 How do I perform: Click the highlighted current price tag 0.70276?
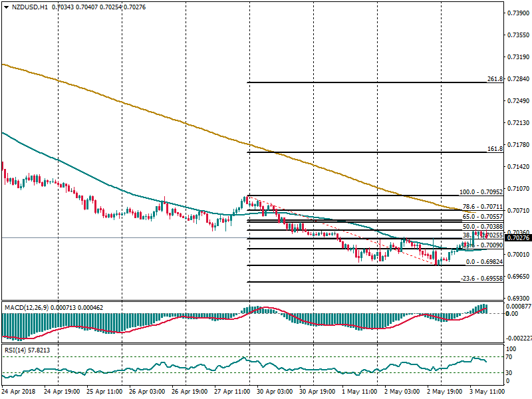517,238
